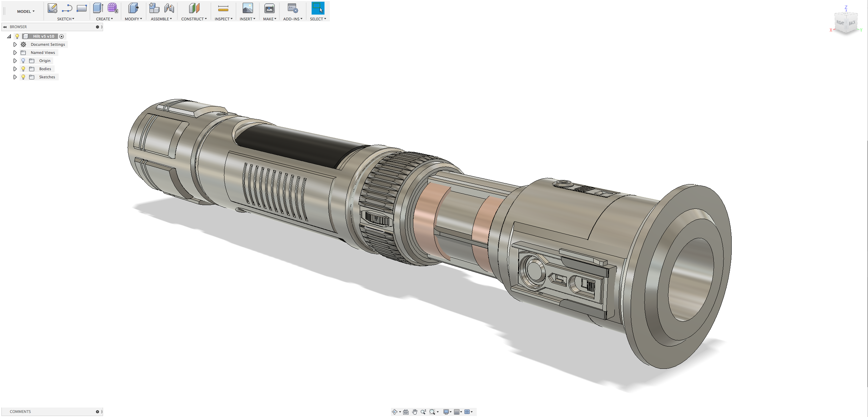Collapse the Hilt v5 v10 root node
868x417 pixels.
(x=9, y=36)
